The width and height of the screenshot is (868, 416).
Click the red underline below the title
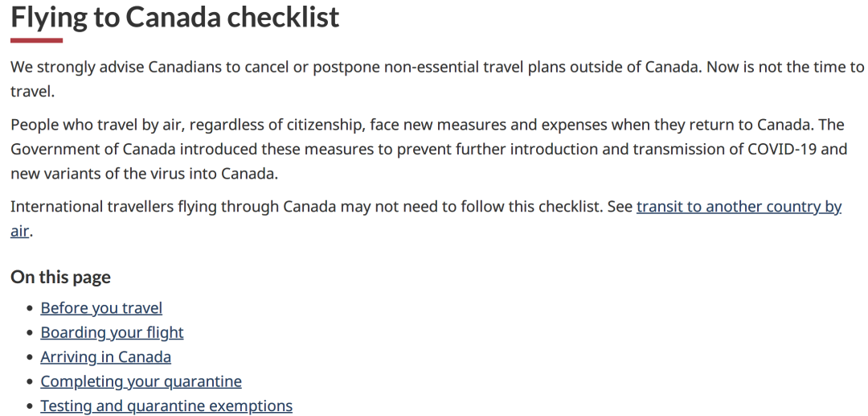[x=36, y=40]
